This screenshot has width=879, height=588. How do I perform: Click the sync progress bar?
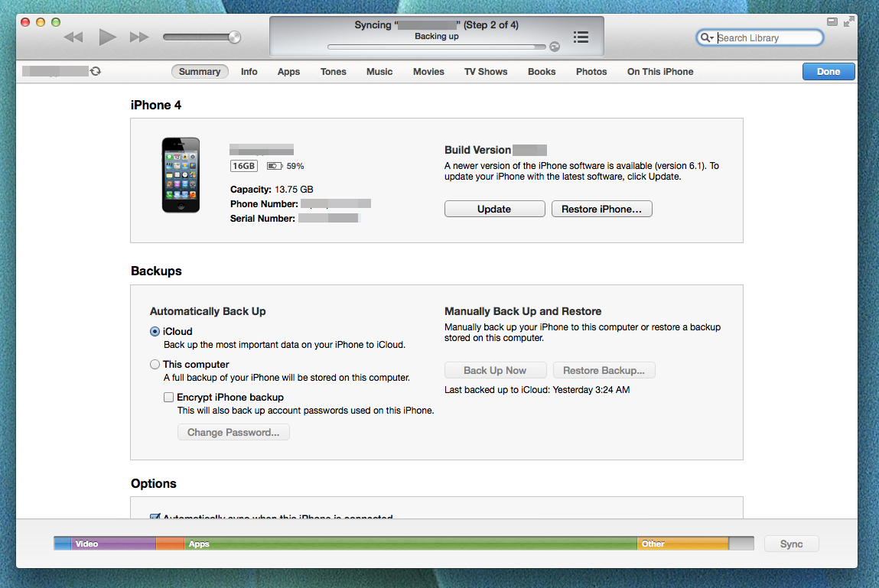[x=436, y=47]
